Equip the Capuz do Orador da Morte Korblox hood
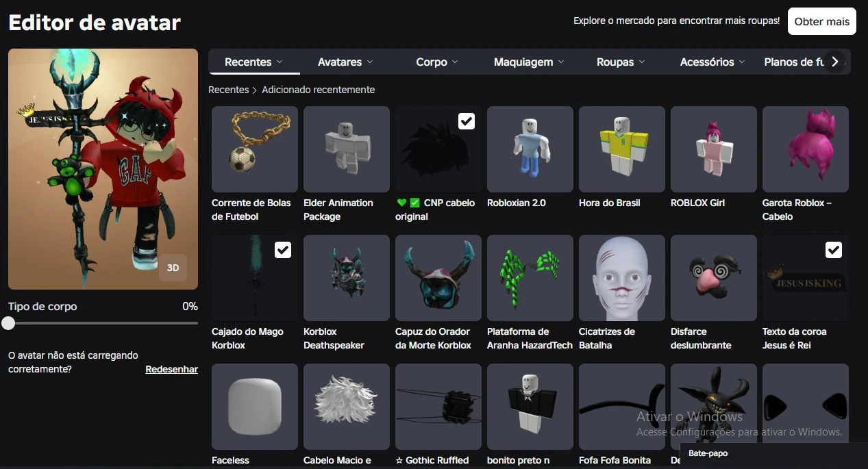This screenshot has width=868, height=469. coord(438,277)
